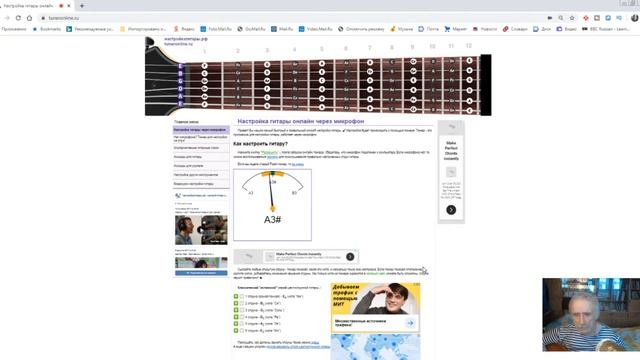640x360 pixels.
Task: Open the alternative guitar tunings menu item
Action: click(201, 148)
